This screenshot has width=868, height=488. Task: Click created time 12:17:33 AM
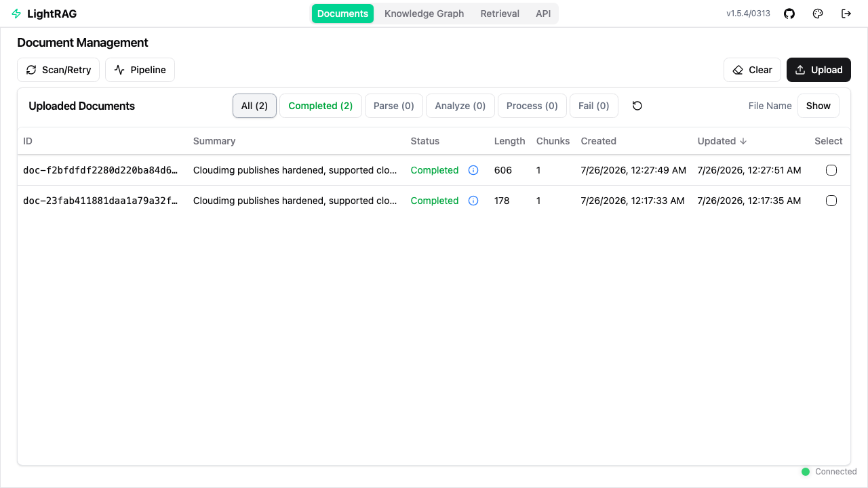click(x=633, y=201)
